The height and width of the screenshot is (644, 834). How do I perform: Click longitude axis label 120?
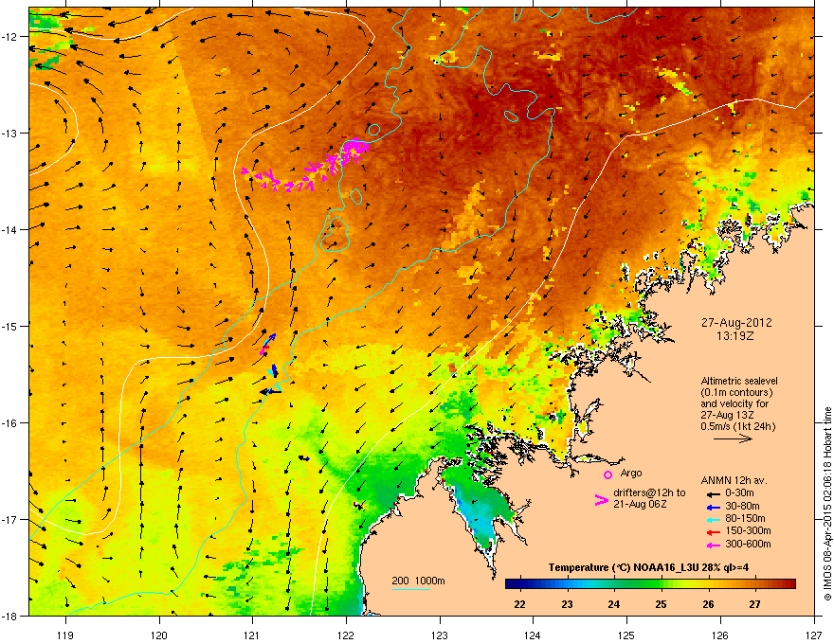point(159,635)
